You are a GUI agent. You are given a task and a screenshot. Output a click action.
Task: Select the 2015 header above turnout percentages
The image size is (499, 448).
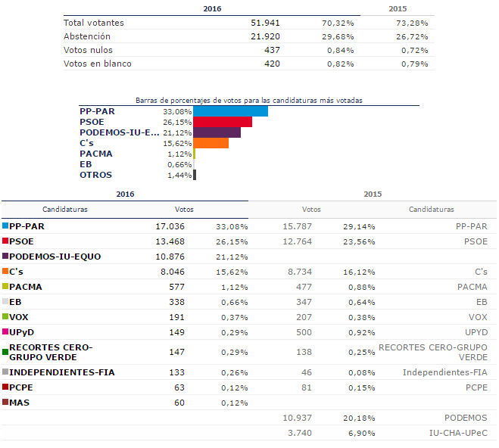tap(398, 8)
